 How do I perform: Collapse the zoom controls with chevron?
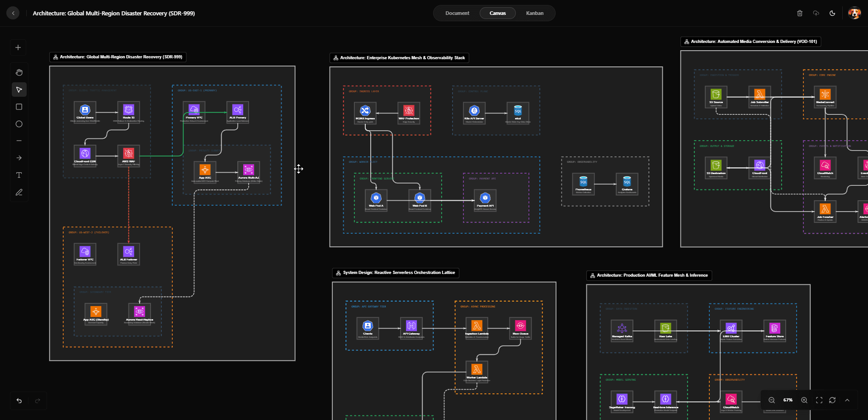[x=847, y=400]
